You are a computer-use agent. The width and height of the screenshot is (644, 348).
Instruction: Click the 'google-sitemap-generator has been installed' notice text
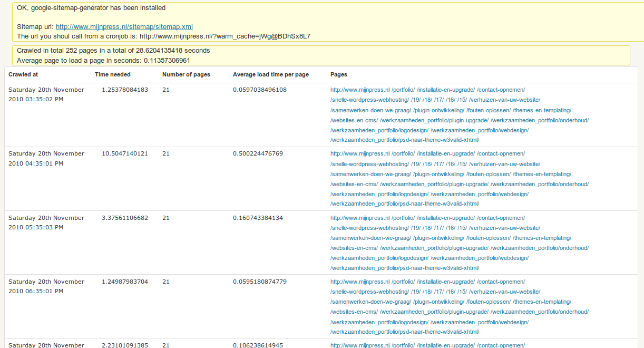(91, 8)
